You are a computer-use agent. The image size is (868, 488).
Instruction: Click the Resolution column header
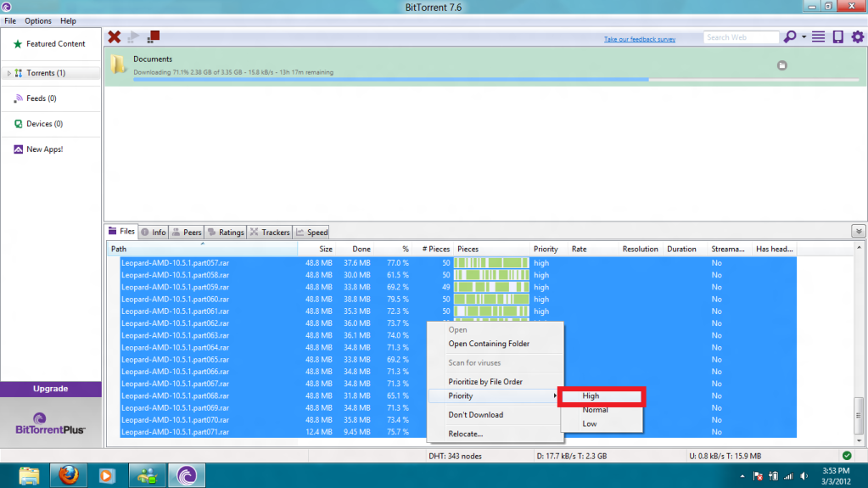(641, 250)
